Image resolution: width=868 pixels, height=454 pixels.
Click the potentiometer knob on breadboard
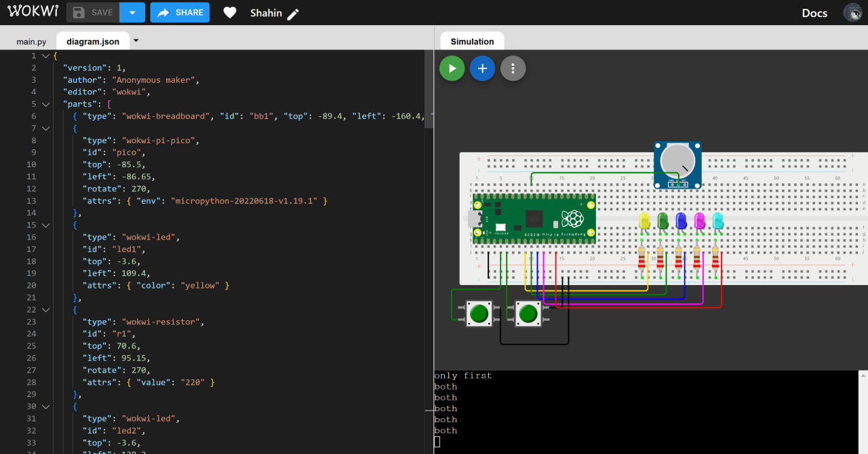tap(677, 161)
